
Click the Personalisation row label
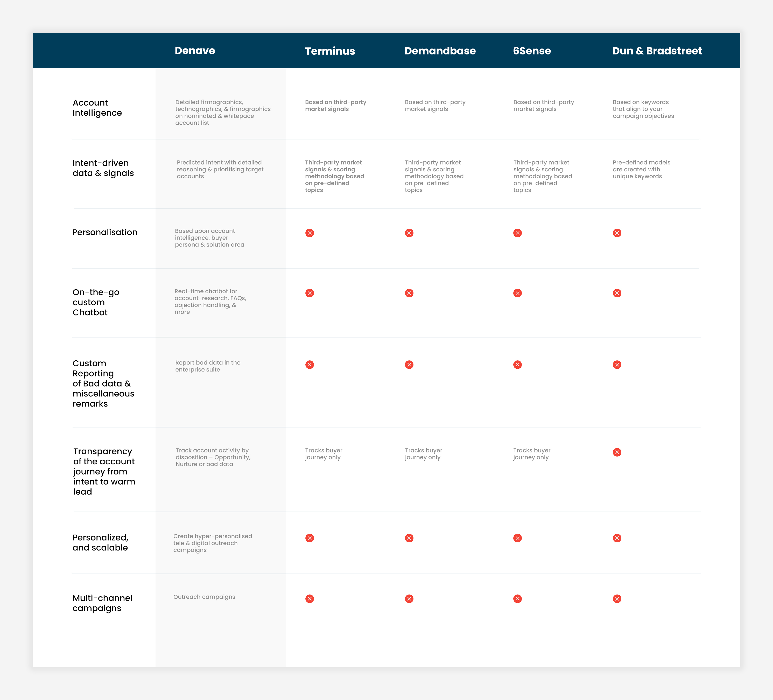tap(105, 232)
